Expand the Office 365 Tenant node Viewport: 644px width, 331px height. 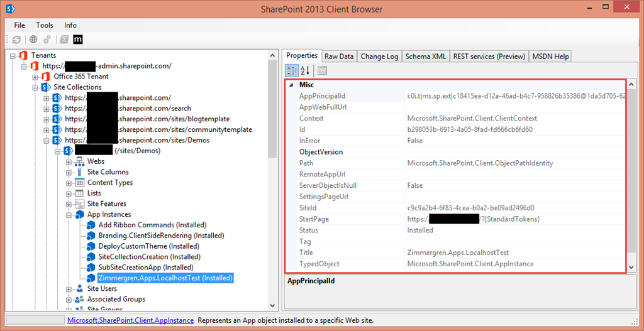pyautogui.click(x=36, y=77)
